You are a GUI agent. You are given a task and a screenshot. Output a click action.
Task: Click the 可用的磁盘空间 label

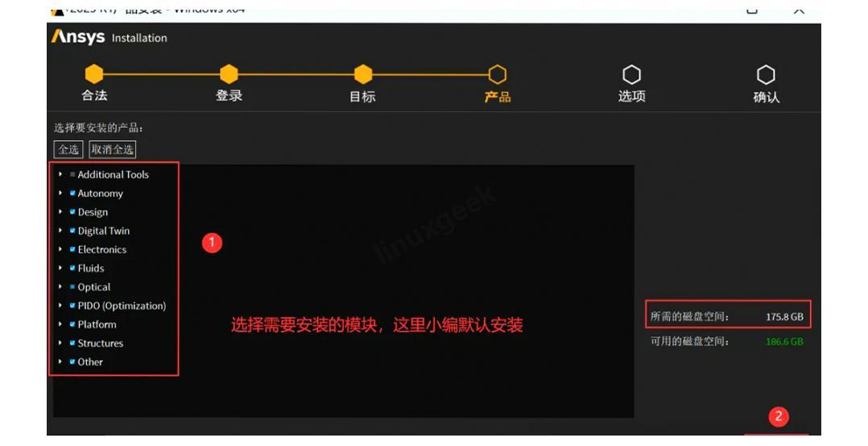(x=690, y=341)
